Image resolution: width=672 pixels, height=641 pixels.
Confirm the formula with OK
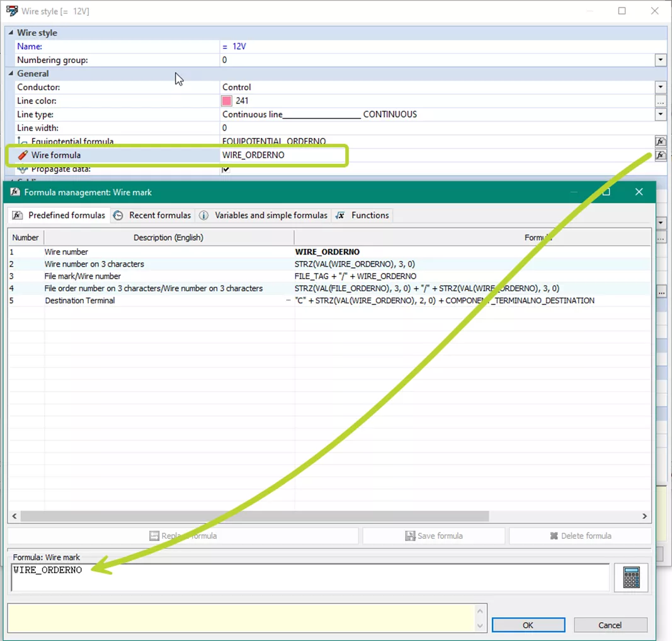[528, 625]
